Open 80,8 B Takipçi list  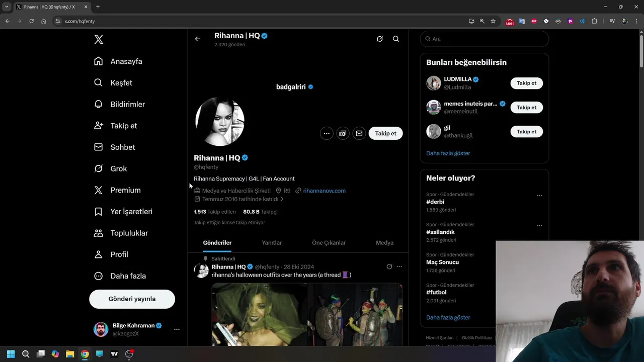(x=260, y=212)
